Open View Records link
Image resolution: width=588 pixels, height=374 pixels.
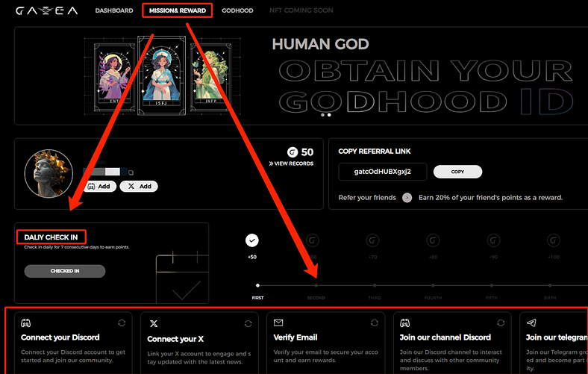[x=291, y=163]
